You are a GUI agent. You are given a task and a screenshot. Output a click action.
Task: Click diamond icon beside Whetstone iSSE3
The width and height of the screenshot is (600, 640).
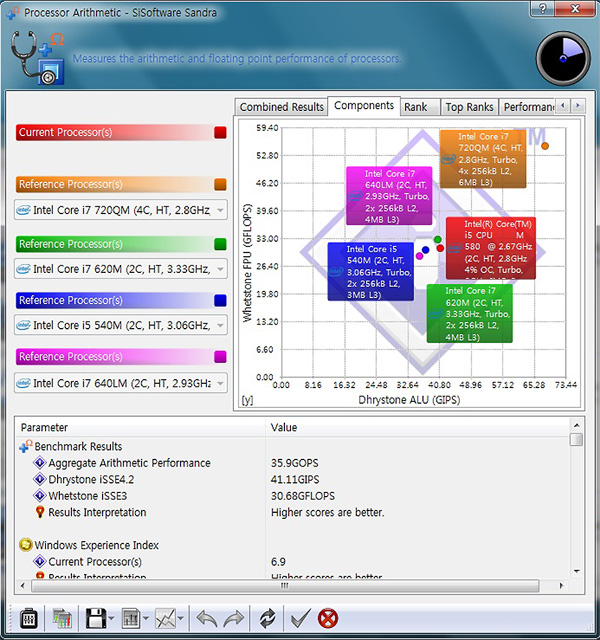pyautogui.click(x=40, y=496)
